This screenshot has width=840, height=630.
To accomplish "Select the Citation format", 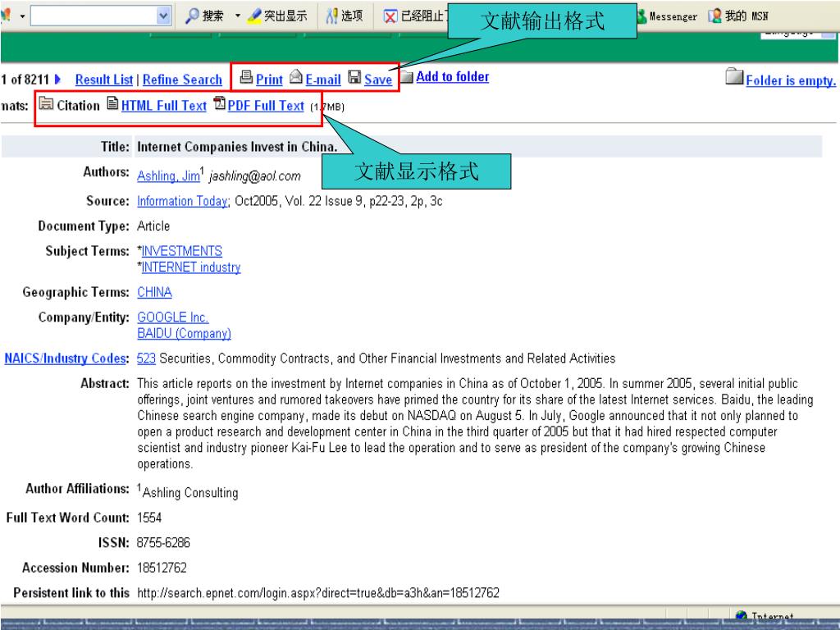I will (x=78, y=106).
